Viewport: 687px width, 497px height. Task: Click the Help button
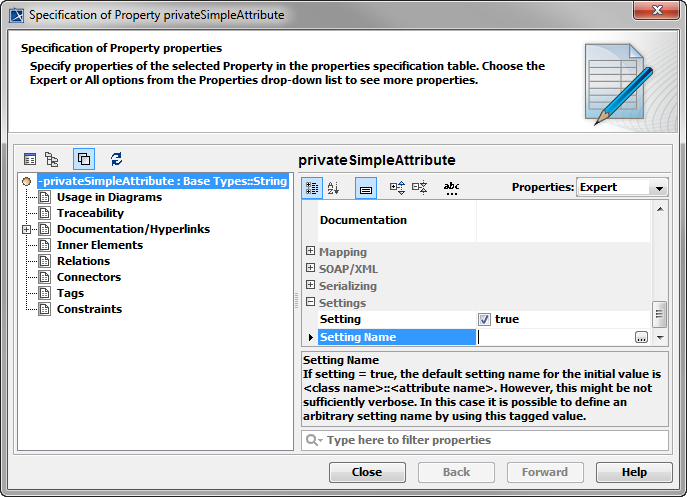coord(634,472)
